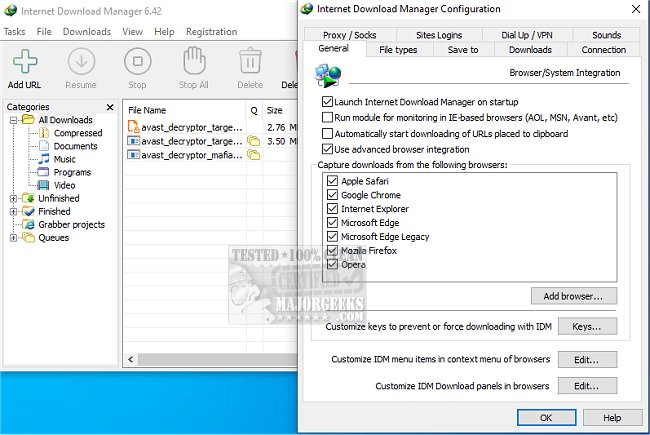Screen dimensions: 650x435
Task: Enable automatic downloading of clipboard URLs
Action: coord(328,133)
